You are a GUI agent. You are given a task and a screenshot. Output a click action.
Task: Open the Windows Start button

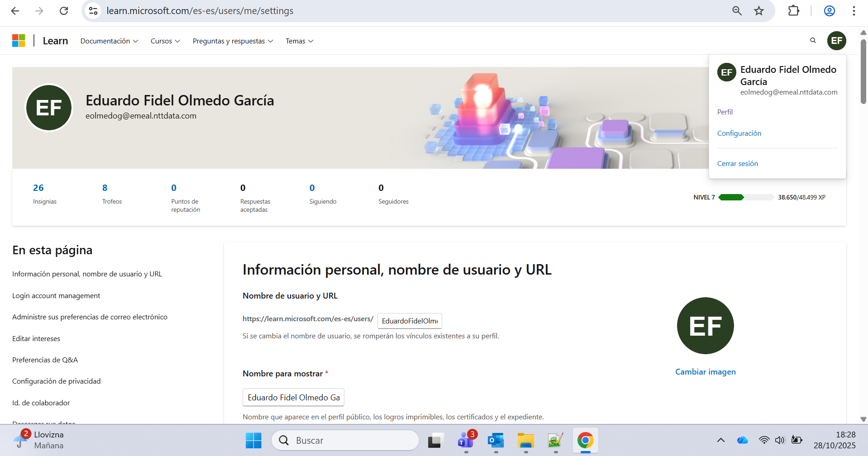[x=253, y=440]
